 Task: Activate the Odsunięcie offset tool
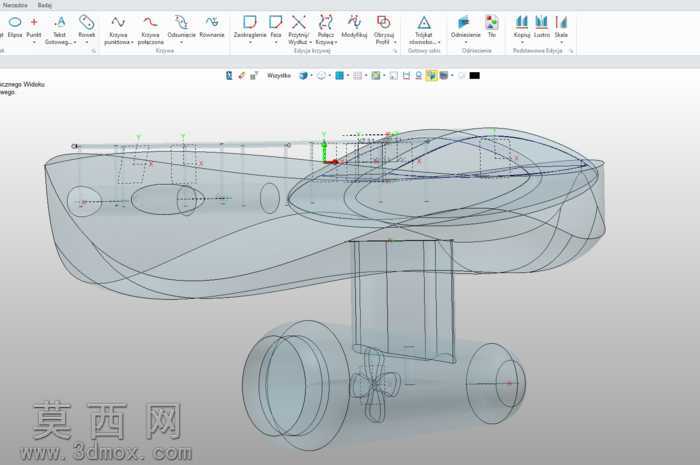click(181, 26)
